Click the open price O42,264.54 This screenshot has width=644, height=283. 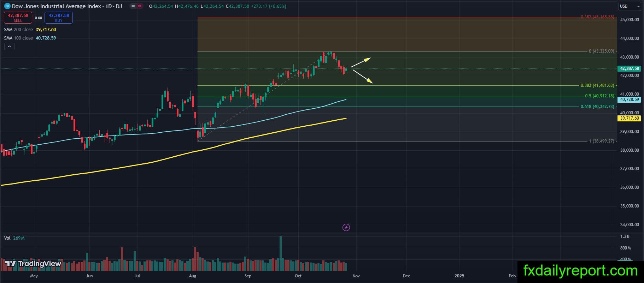[x=161, y=6]
